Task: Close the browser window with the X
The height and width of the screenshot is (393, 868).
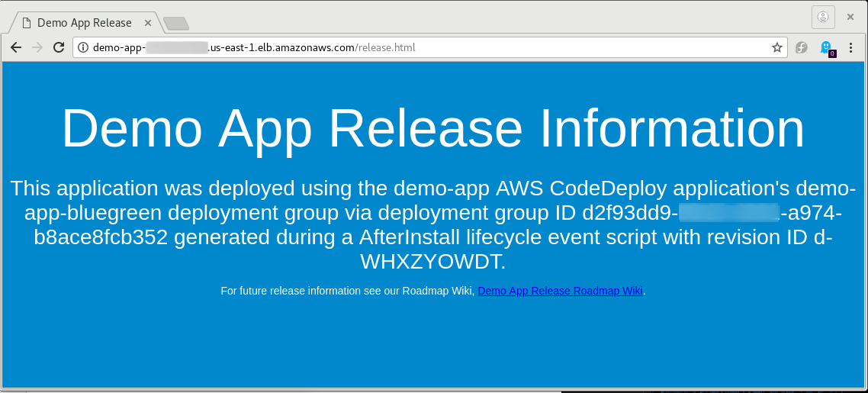Action: click(x=850, y=17)
